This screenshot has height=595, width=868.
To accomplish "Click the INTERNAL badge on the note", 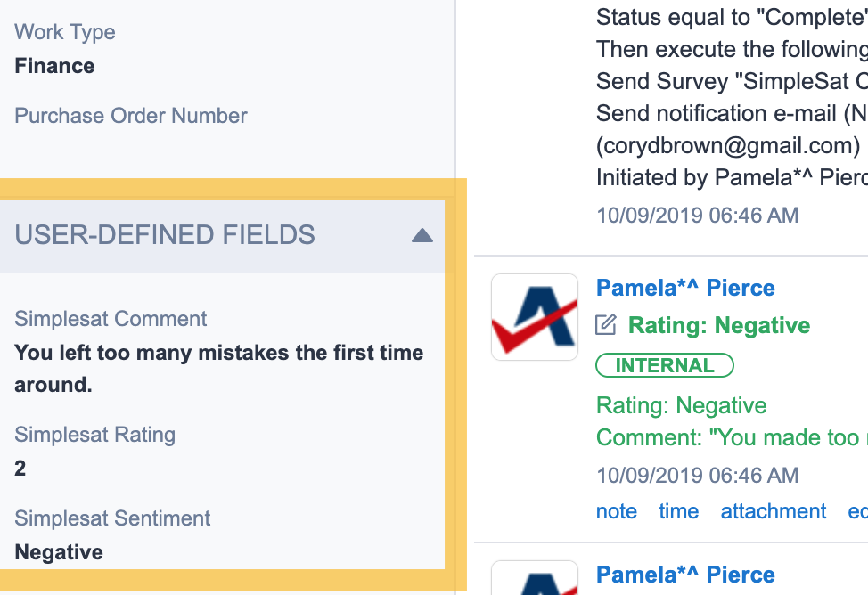I will [x=665, y=365].
